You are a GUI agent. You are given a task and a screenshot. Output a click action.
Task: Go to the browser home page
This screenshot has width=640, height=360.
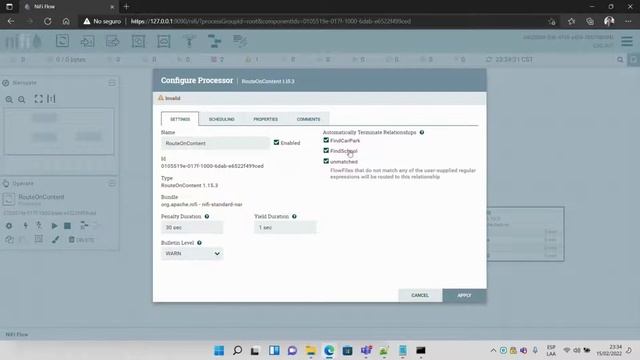66,21
